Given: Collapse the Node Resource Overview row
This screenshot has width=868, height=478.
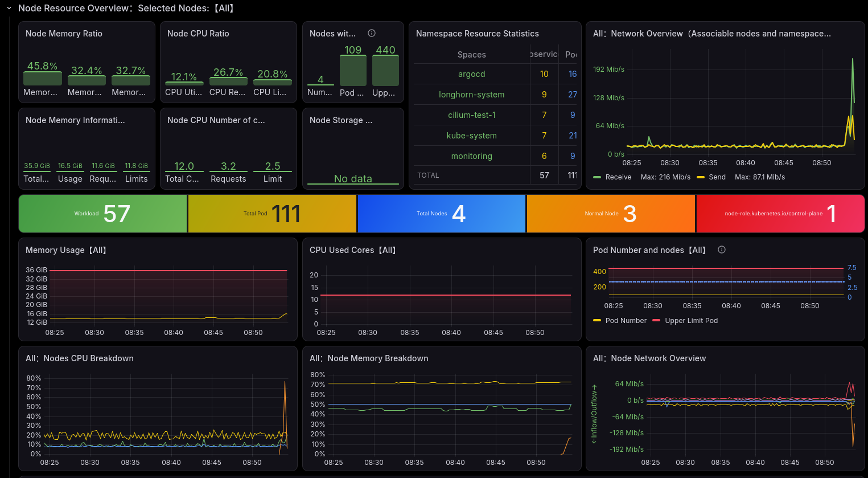Looking at the screenshot, I should click(x=9, y=9).
